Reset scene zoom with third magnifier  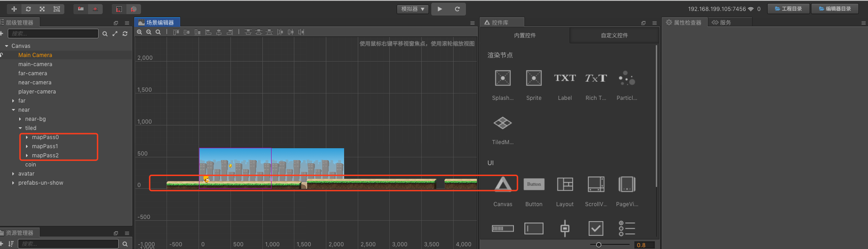[x=158, y=32]
